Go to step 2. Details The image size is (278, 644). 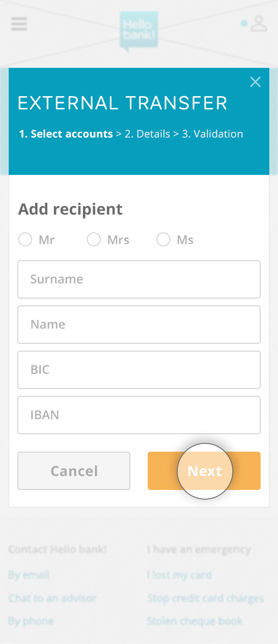pyautogui.click(x=147, y=134)
